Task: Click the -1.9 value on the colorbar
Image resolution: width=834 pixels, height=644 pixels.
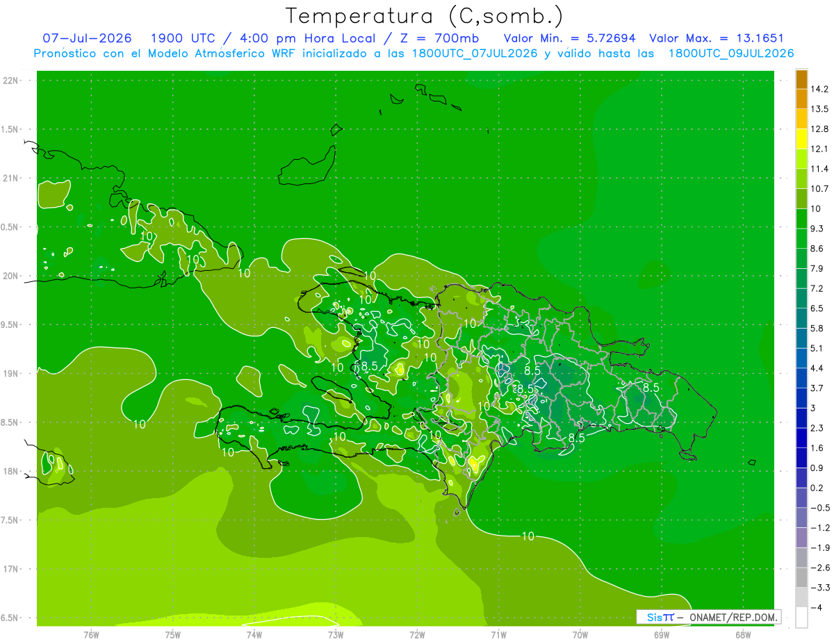Action: [819, 547]
